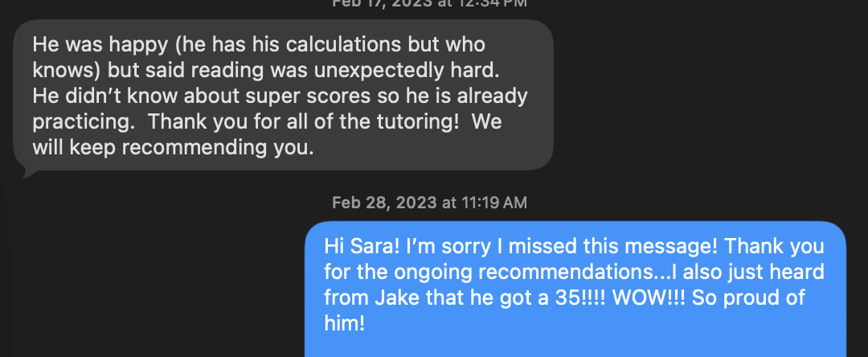Click the name "Jake" in the blue message
The image size is (868, 357).
[x=383, y=297]
